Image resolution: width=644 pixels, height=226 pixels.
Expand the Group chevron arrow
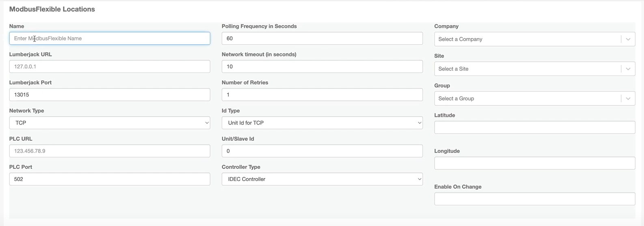(628, 99)
